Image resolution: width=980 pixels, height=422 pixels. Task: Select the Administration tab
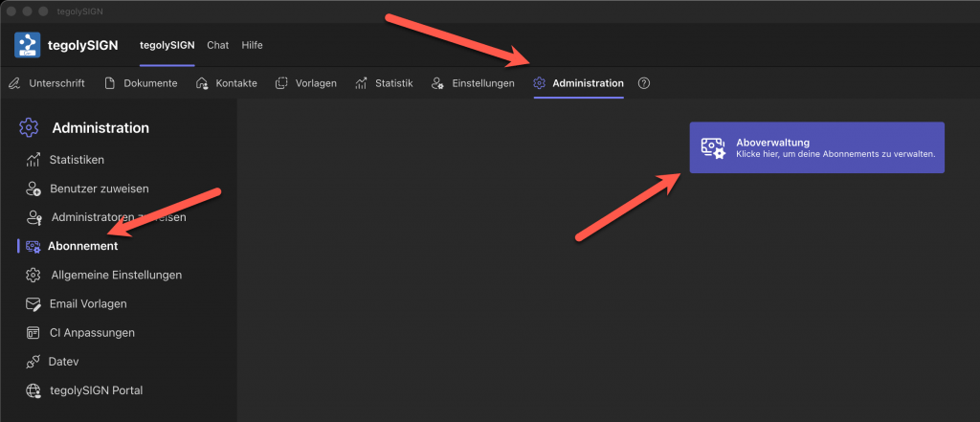pos(578,83)
